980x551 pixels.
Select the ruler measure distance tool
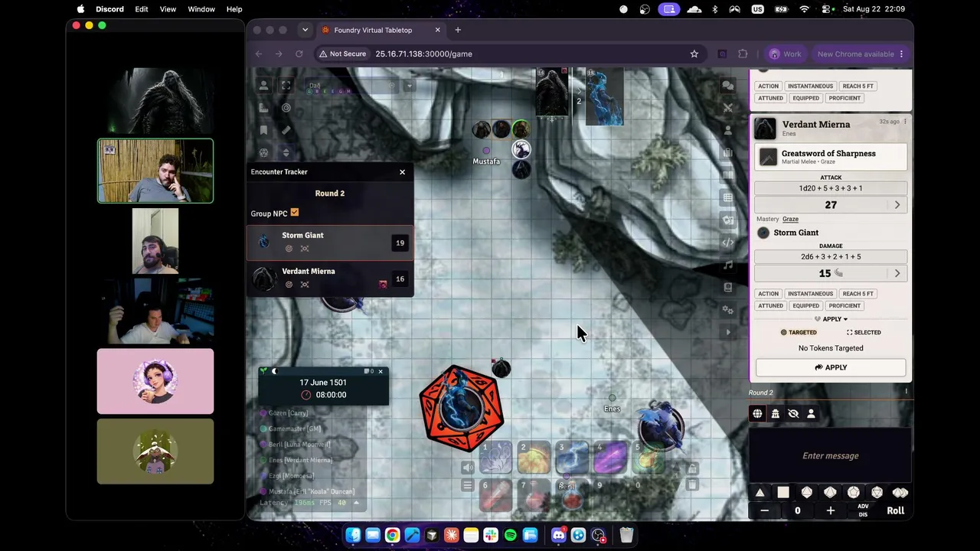click(286, 130)
